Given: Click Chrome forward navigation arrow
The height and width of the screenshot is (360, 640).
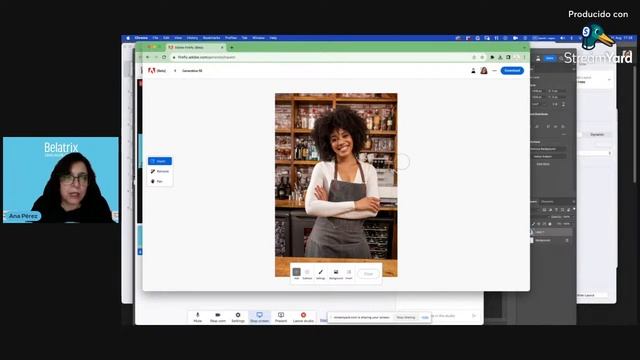Looking at the screenshot, I should (x=156, y=57).
